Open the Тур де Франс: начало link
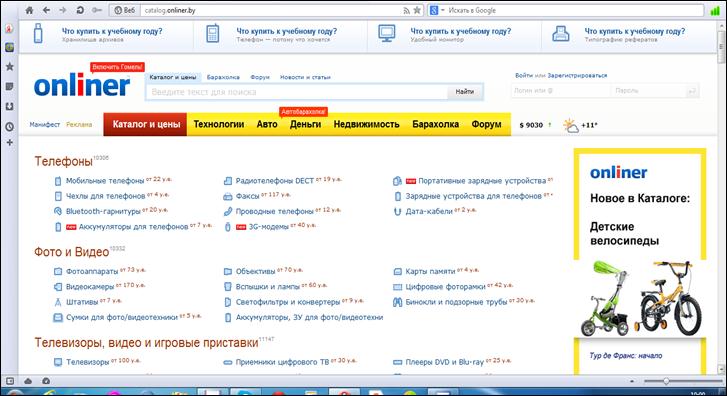727x396 pixels. tap(626, 356)
